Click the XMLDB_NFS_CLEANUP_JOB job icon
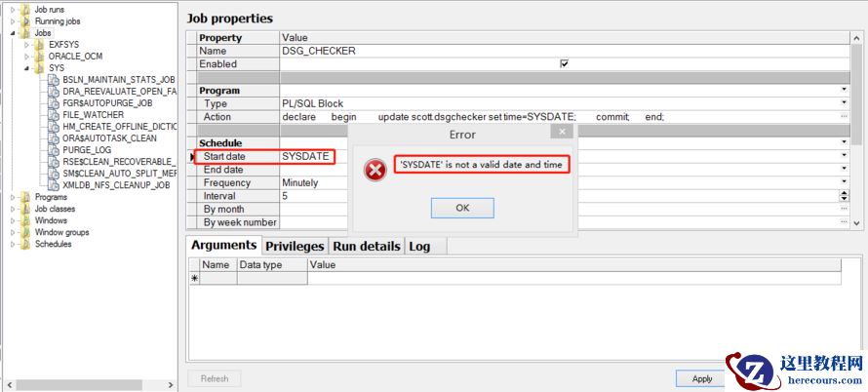This screenshot has width=868, height=392. coord(53,185)
